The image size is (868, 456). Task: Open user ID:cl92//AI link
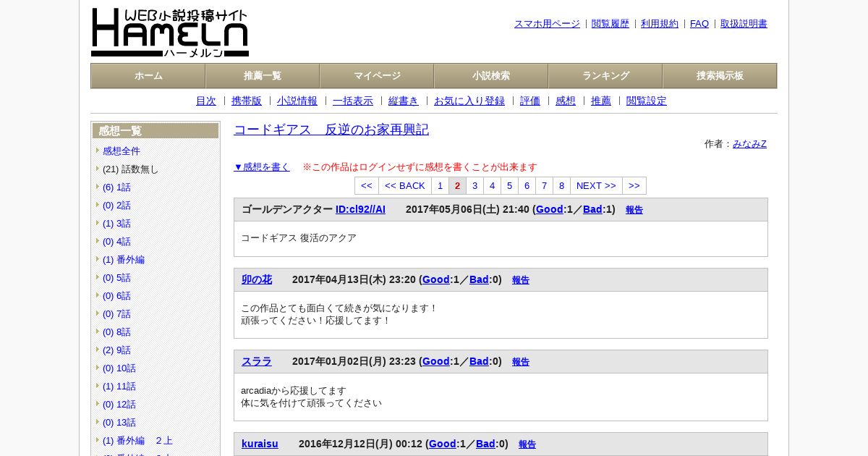pos(360,209)
